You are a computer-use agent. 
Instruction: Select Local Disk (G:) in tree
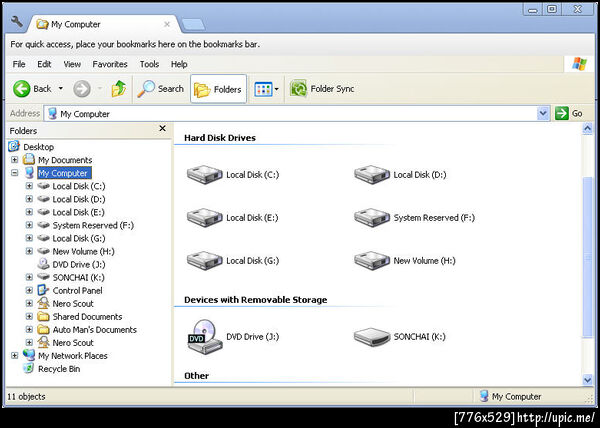(x=79, y=238)
